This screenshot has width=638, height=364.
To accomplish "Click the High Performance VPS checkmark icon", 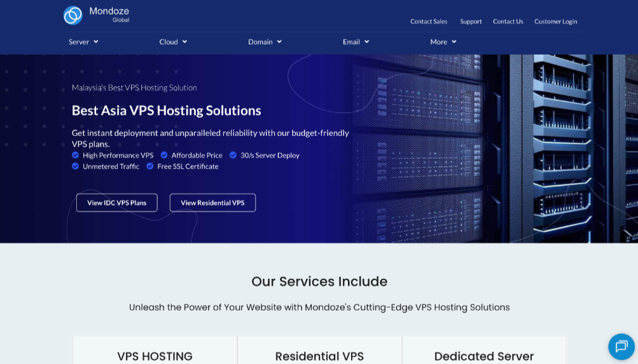I will coord(75,155).
